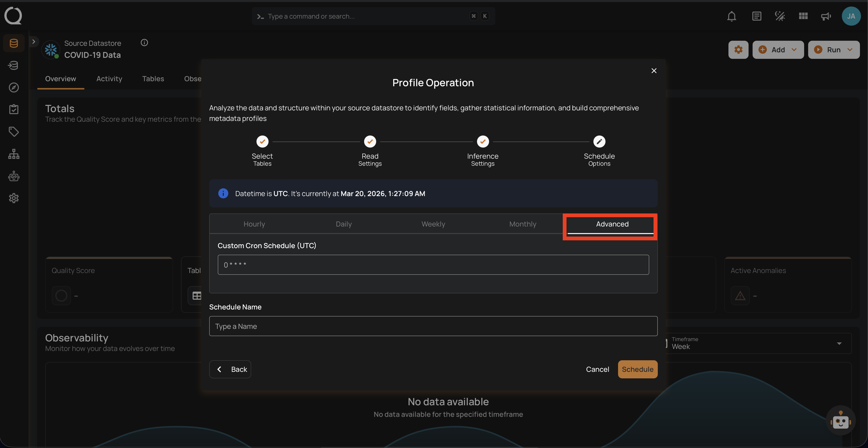Expand the Timeframe Week dropdown
The width and height of the screenshot is (868, 448).
[x=839, y=343]
